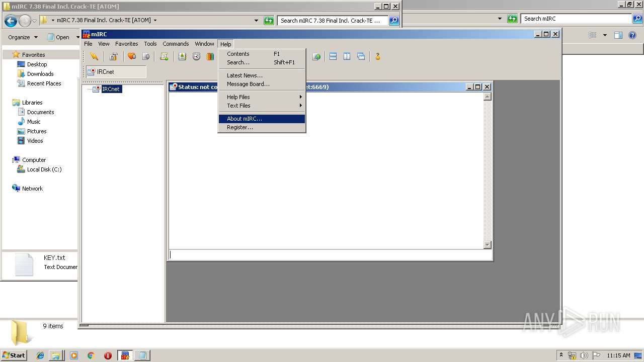644x362 pixels.
Task: Select Favorites in Explorer navigation pane
Action: coord(33,54)
